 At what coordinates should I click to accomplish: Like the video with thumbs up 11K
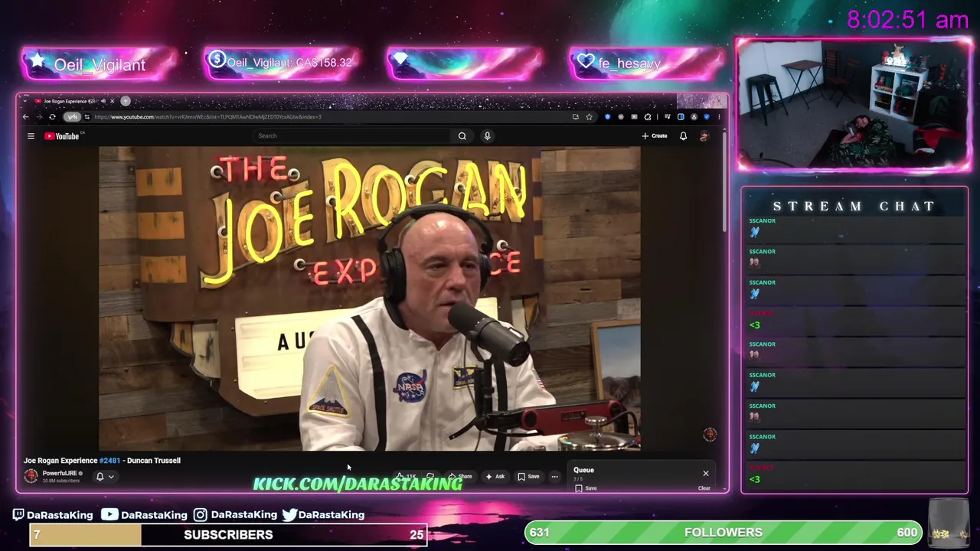point(407,477)
